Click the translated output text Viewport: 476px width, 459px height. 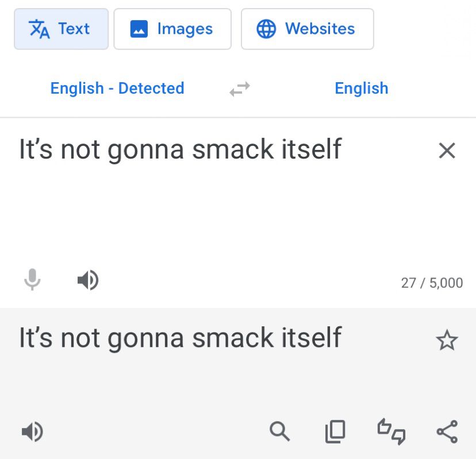point(181,338)
